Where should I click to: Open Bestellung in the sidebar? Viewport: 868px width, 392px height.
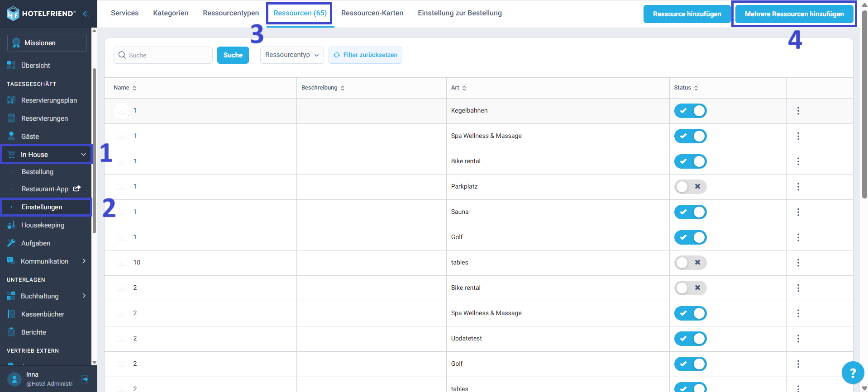tap(38, 172)
